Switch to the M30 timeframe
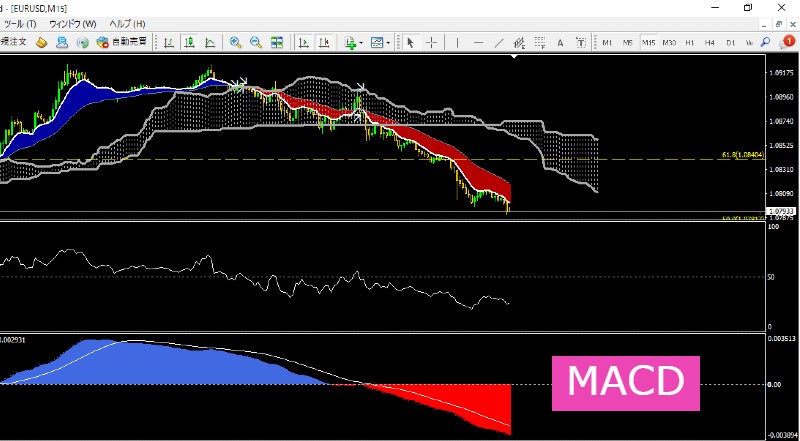The image size is (800, 441). 669,43
